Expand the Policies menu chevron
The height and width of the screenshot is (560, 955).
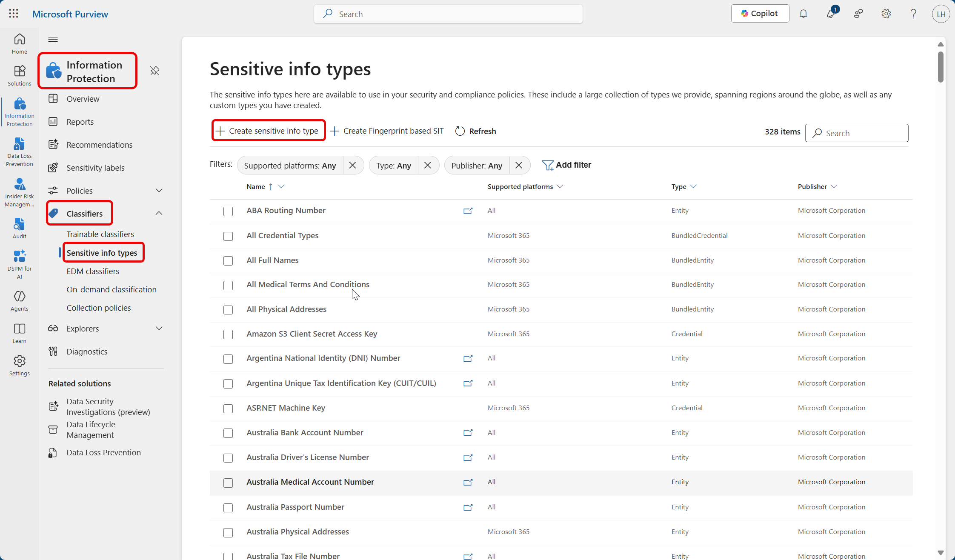pos(159,191)
